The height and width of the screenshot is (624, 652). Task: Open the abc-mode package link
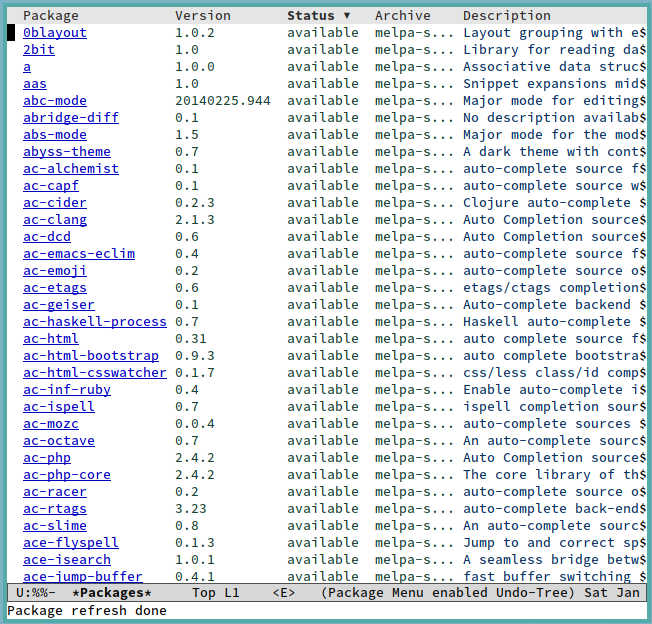[x=55, y=101]
